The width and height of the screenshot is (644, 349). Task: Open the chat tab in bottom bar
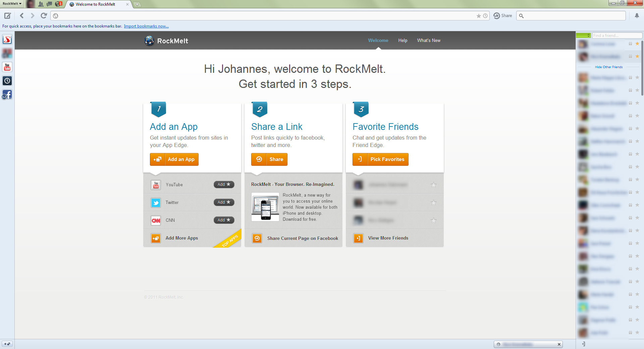528,344
